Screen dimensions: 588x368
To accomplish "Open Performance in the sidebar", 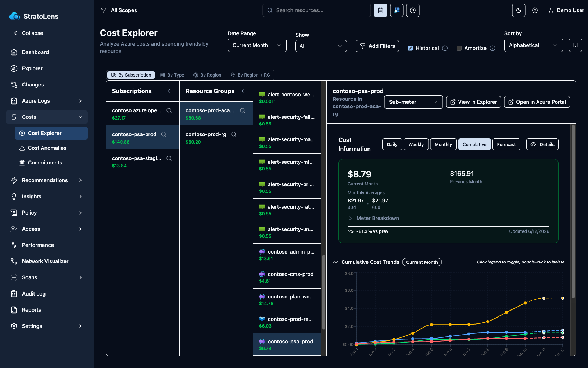I will tap(47, 245).
